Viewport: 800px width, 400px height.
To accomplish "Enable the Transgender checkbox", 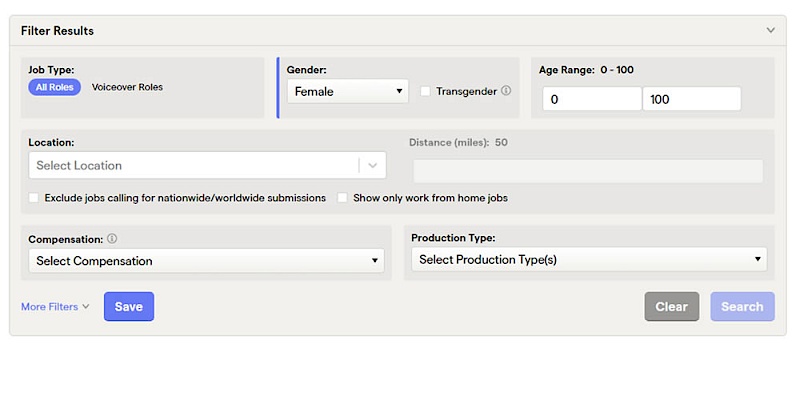I will [426, 91].
